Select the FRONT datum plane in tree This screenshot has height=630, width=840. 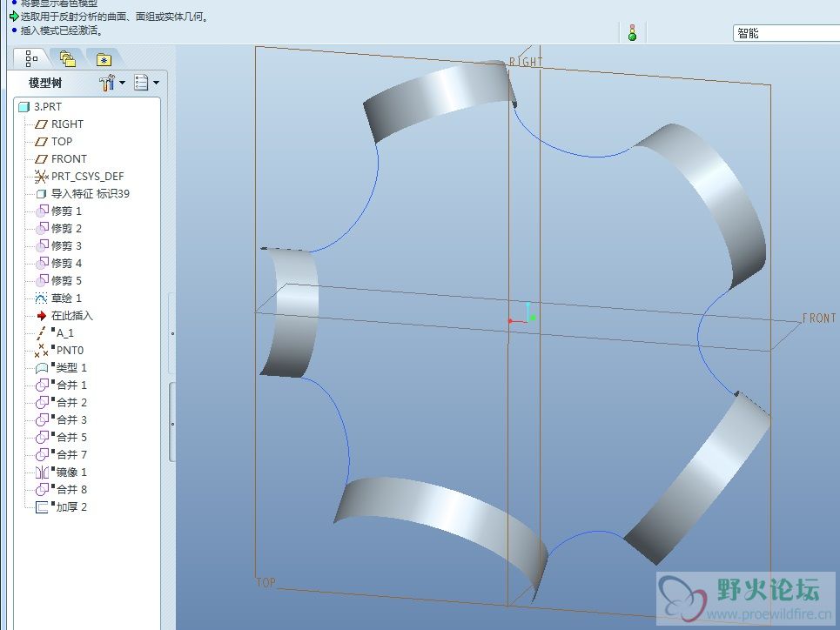[x=61, y=159]
